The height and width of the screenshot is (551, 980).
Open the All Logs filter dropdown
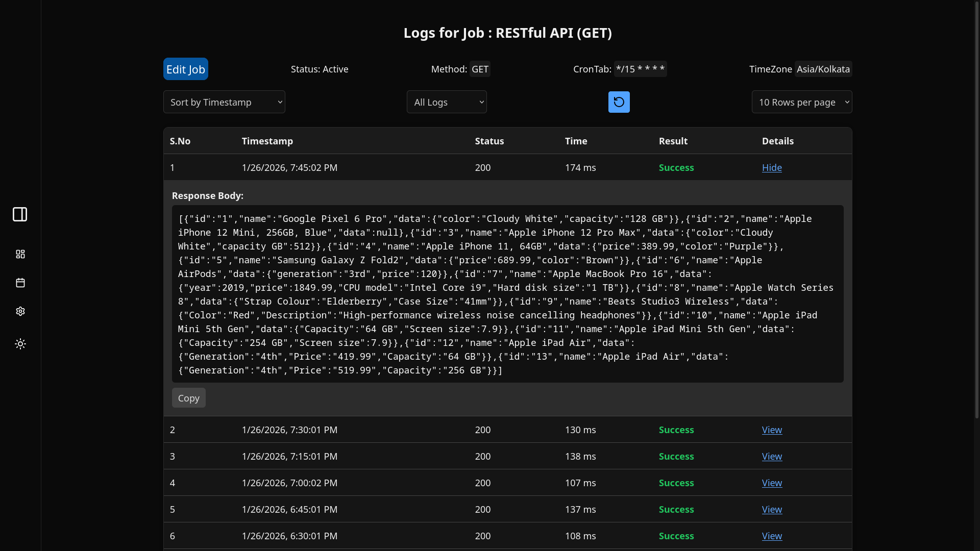tap(447, 102)
